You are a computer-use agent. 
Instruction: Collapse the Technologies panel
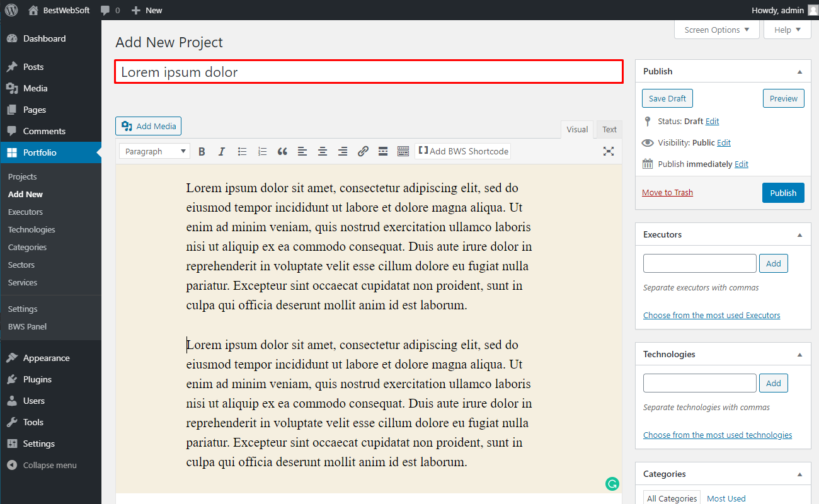799,354
